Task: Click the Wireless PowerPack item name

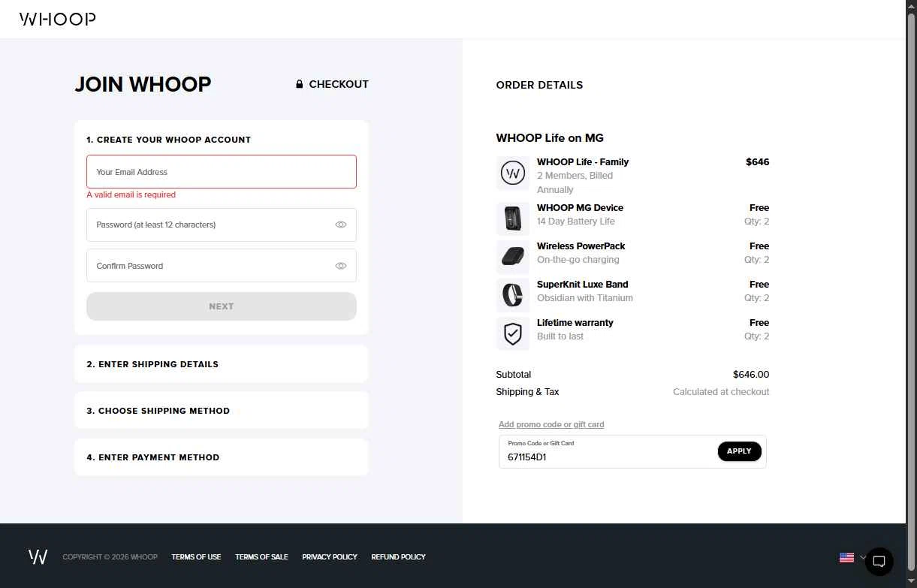Action: coord(581,246)
